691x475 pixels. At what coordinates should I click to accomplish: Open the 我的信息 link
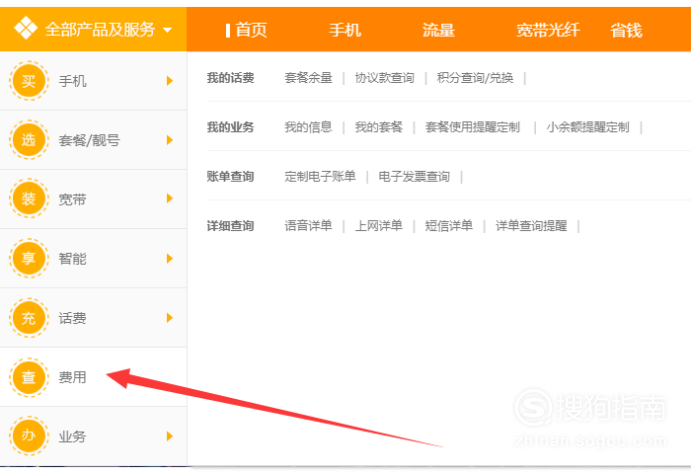point(308,127)
